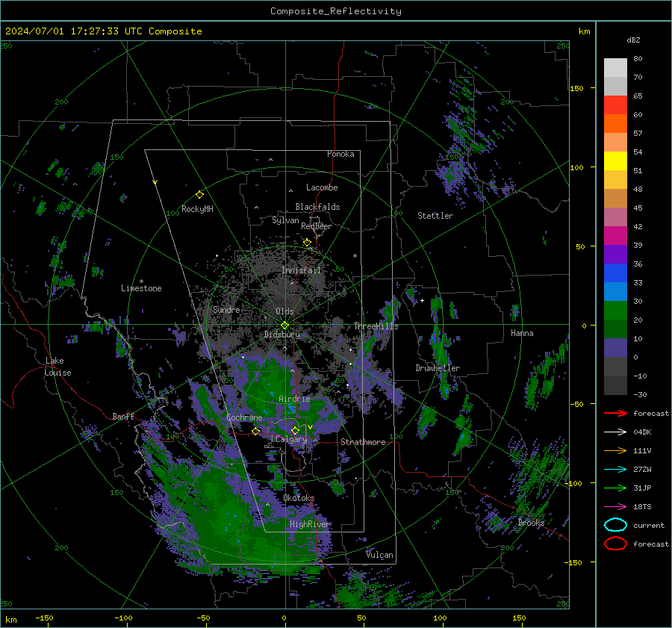Viewport: 672px width, 628px height.
Task: Select the 30 dBZ green color swatch
Action: pos(615,311)
